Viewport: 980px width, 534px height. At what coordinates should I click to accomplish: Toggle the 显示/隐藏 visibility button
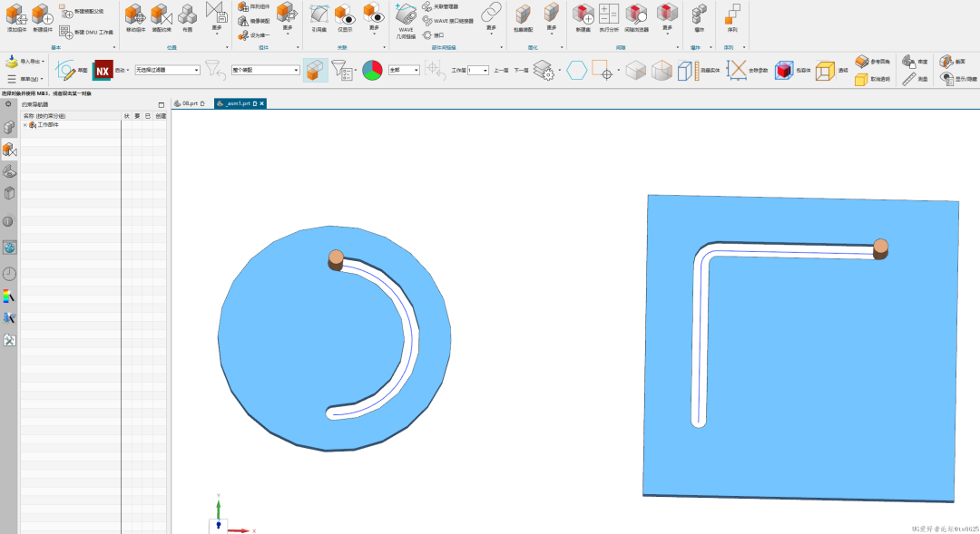[x=946, y=79]
